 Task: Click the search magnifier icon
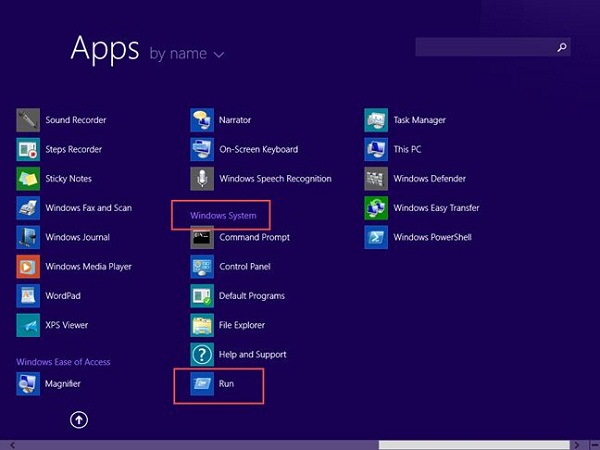click(x=562, y=47)
